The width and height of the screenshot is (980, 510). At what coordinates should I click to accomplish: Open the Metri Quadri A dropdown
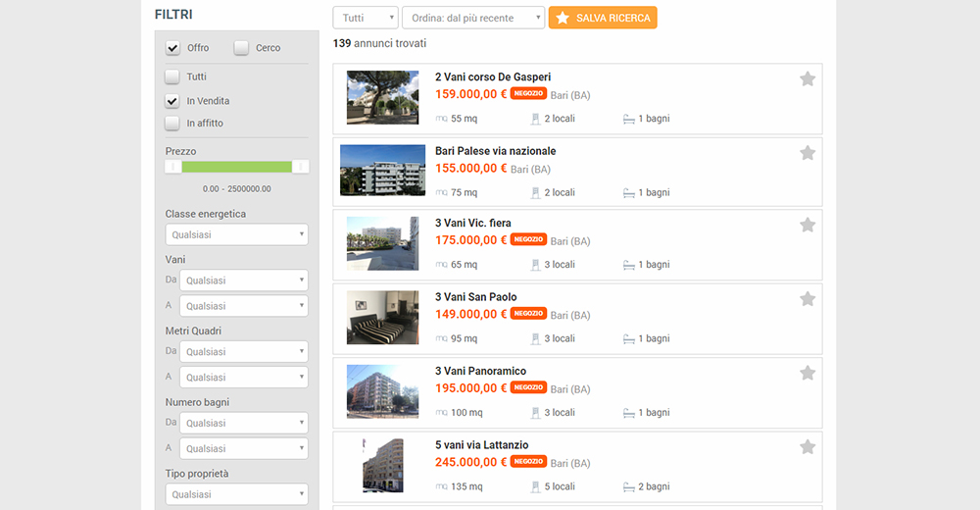click(x=244, y=378)
